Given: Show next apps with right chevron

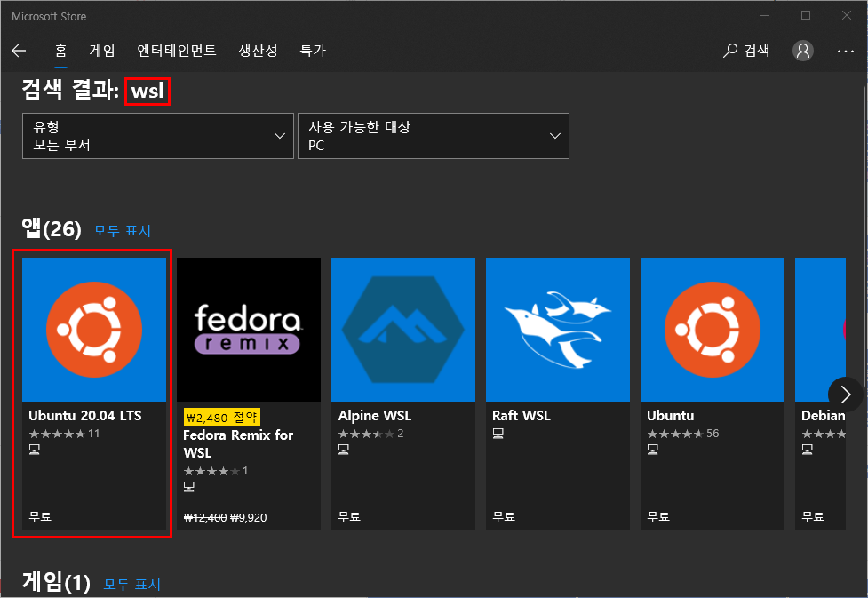Looking at the screenshot, I should click(845, 395).
